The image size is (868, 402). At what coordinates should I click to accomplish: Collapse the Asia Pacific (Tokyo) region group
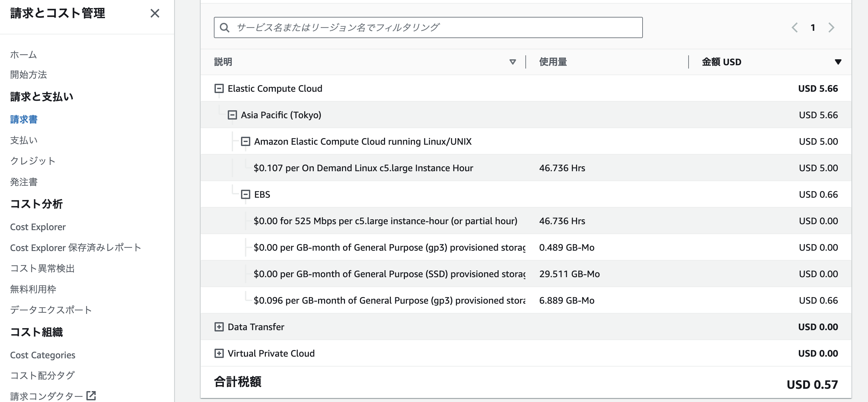pos(232,115)
